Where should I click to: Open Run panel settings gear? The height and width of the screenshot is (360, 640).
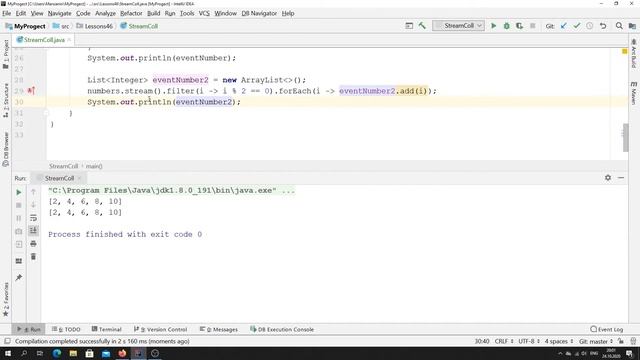(608, 178)
